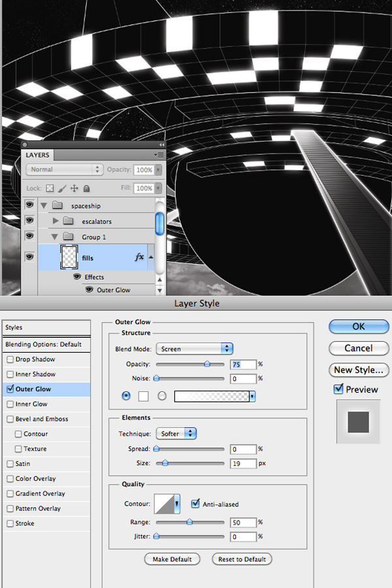Screen dimensions: 392x588
Task: Collapse the Layers panel with double-arrow icon
Action: (x=161, y=145)
